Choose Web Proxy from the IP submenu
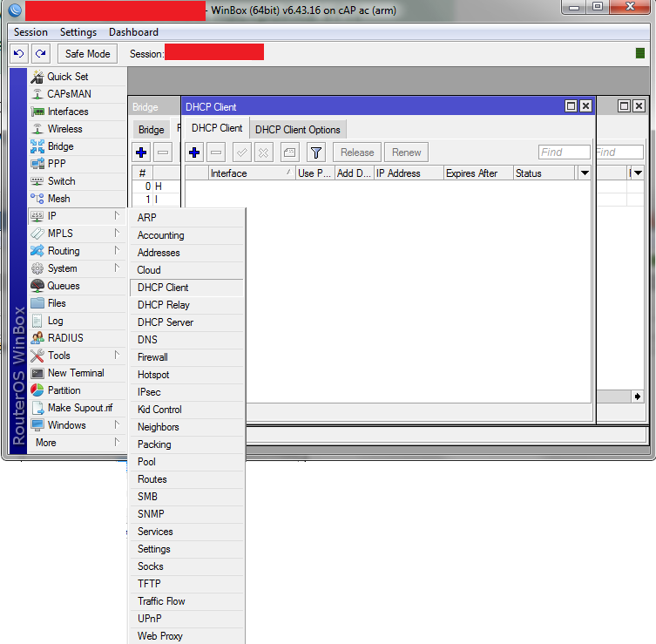The image size is (656, 644). (186, 636)
